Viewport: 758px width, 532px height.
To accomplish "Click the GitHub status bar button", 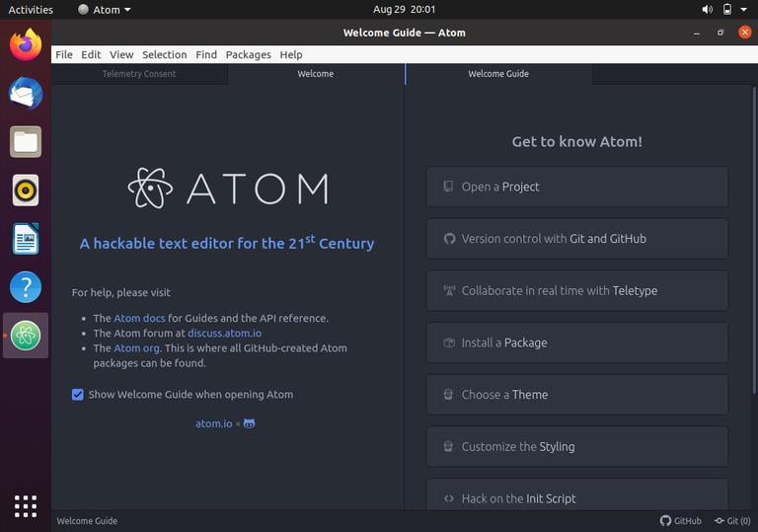I will pyautogui.click(x=680, y=520).
